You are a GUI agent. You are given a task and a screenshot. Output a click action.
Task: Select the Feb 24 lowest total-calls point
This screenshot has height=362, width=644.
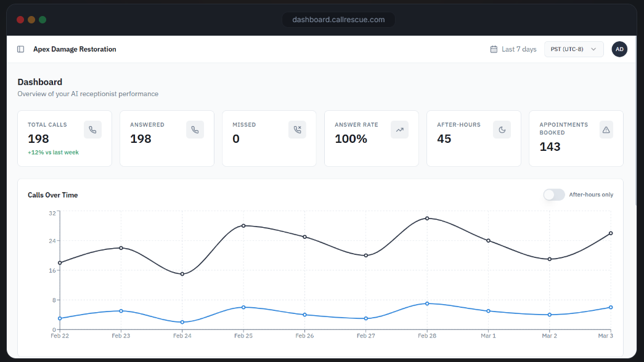182,274
